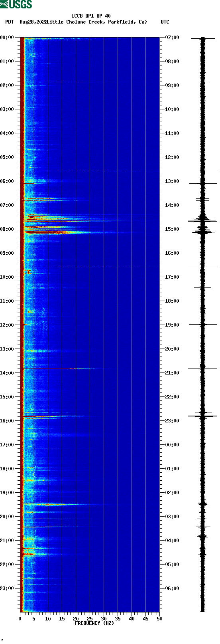
Task: Click the waveform spike near 23:00 UTC
Action: 202,416
